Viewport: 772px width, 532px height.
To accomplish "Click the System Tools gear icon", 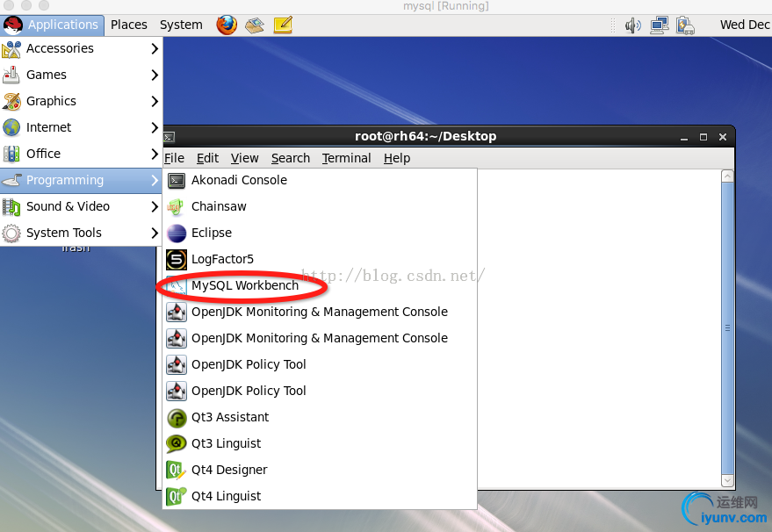I will click(11, 234).
